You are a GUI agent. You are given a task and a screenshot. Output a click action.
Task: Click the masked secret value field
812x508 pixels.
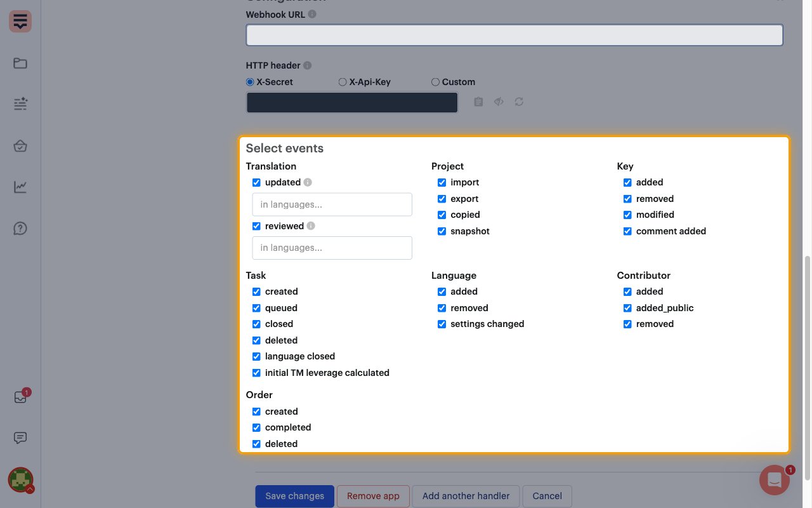tap(352, 103)
